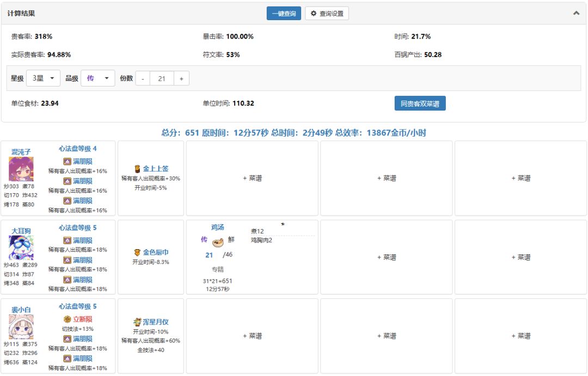The image size is (588, 376).
Task: Click the 21 portion count on 鸡汤
Action: tap(209, 255)
